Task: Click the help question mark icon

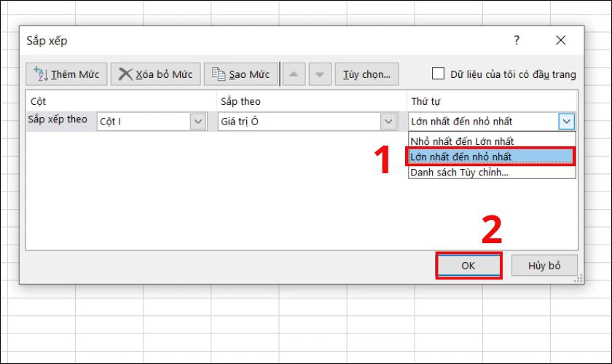Action: click(x=517, y=41)
